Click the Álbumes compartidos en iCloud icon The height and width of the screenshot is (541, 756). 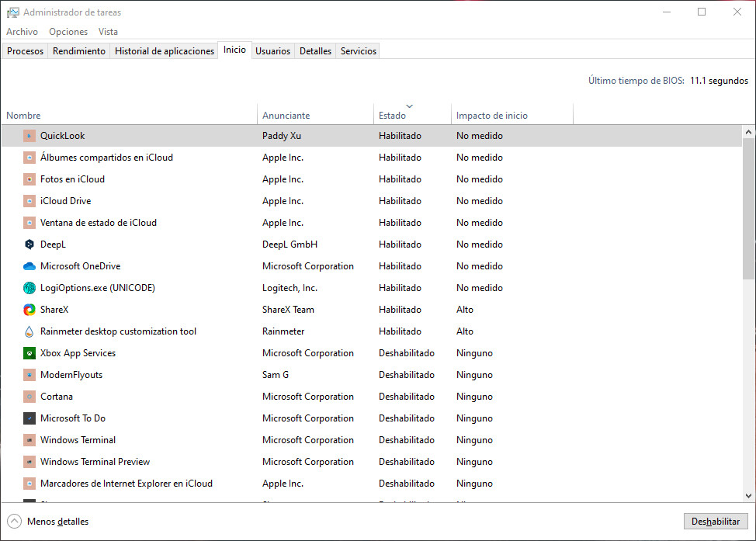coord(29,158)
